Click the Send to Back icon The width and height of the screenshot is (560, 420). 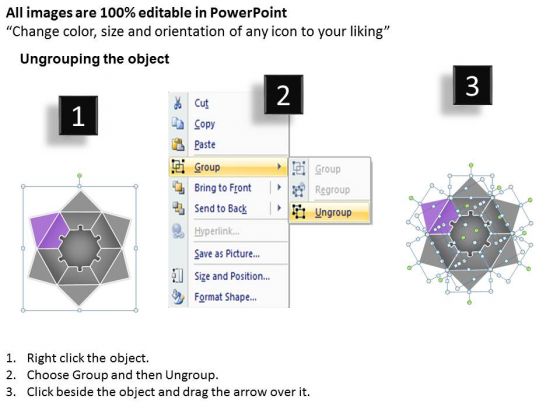click(x=178, y=208)
